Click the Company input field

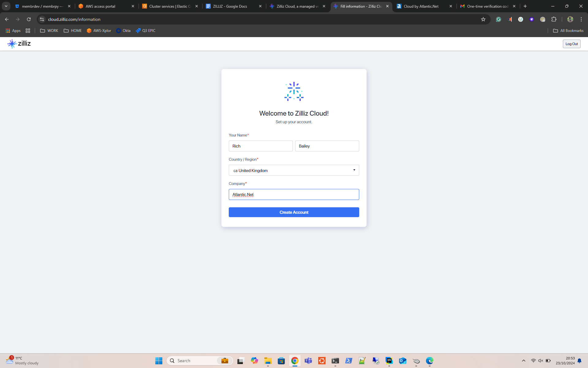click(x=294, y=194)
